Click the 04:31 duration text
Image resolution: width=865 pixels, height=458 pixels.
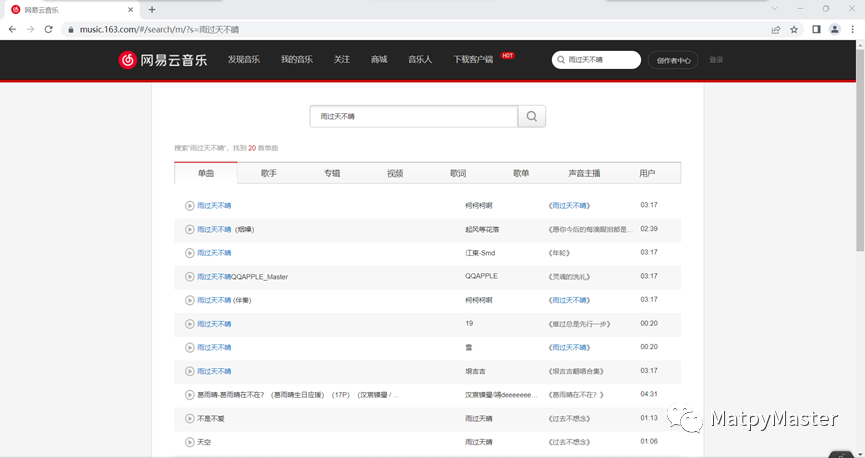(649, 395)
